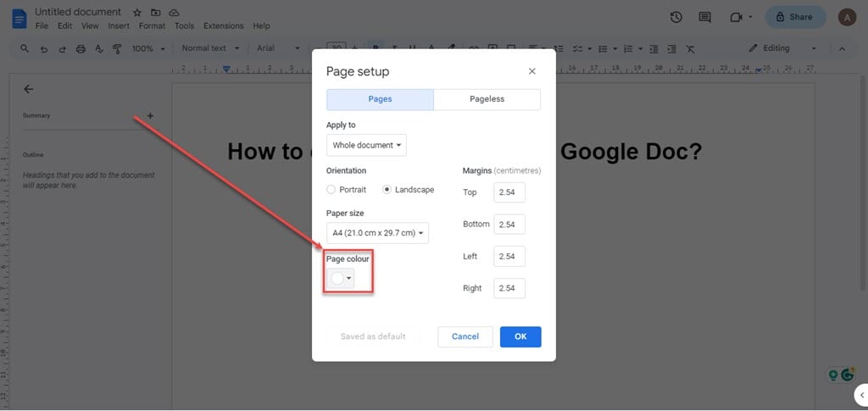Click the line and paragraph spacing icon
Screen dimensions: 868x411
[559, 48]
